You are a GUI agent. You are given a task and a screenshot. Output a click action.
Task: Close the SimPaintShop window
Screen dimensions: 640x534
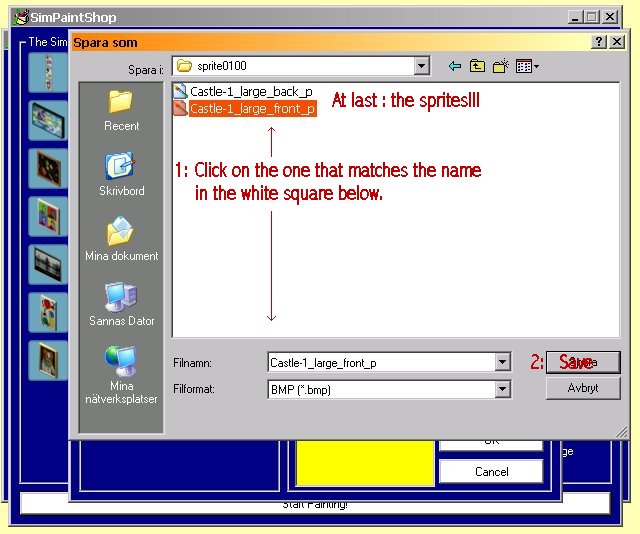coord(610,17)
